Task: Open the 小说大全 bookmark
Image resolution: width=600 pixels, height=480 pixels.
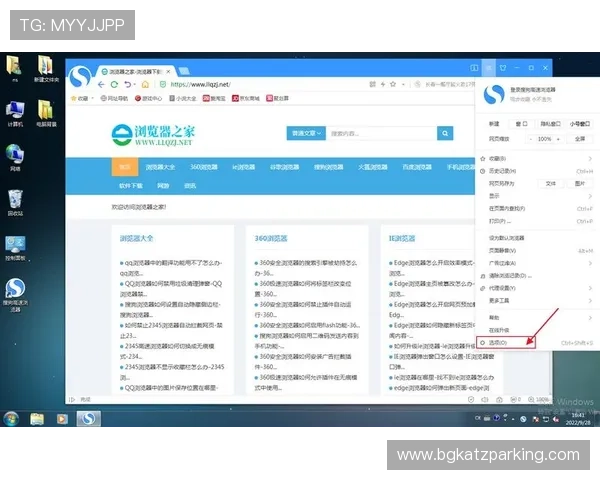Action: [183, 98]
